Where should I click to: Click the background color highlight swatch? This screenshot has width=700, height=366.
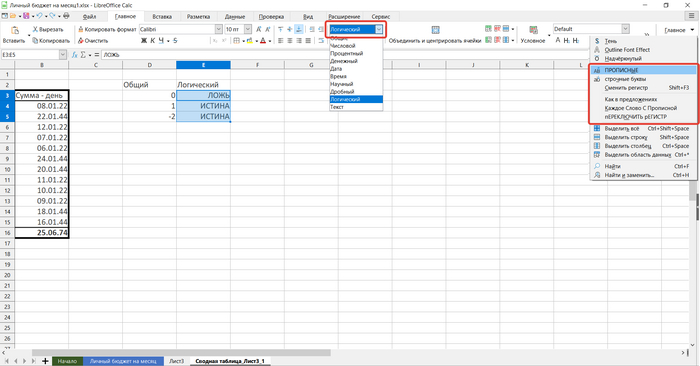click(250, 41)
